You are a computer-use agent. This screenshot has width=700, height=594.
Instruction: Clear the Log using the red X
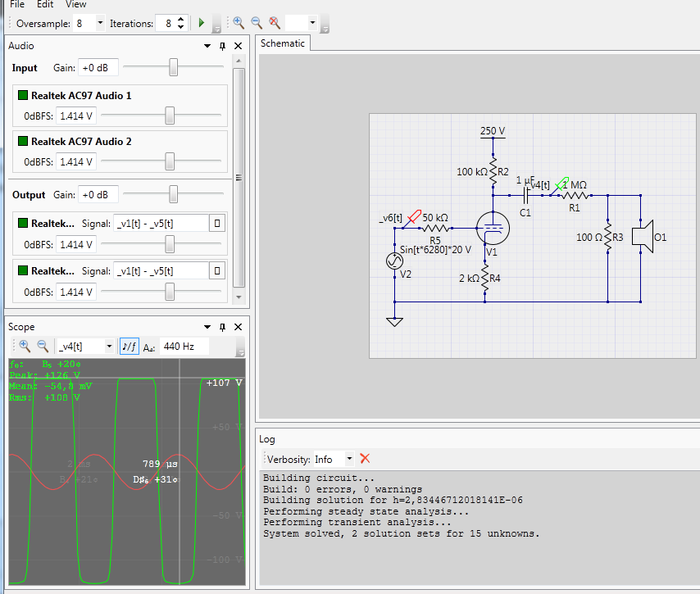point(365,459)
